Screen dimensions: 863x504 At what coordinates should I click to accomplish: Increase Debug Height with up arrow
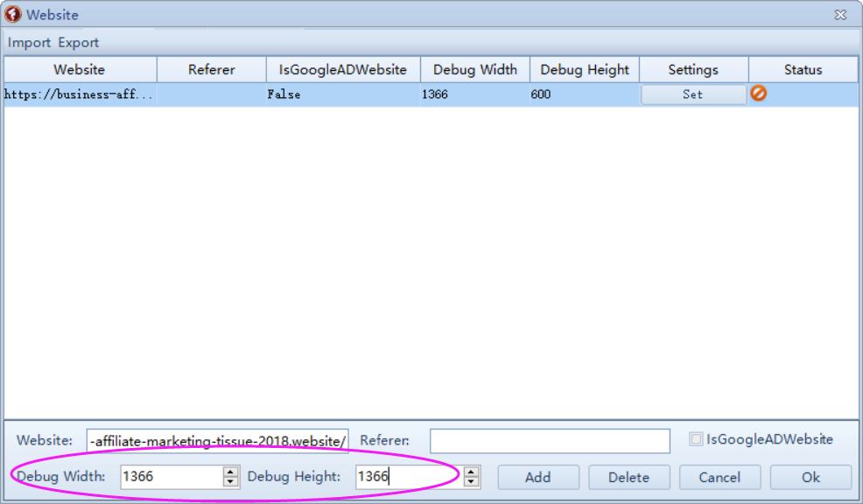click(x=472, y=472)
